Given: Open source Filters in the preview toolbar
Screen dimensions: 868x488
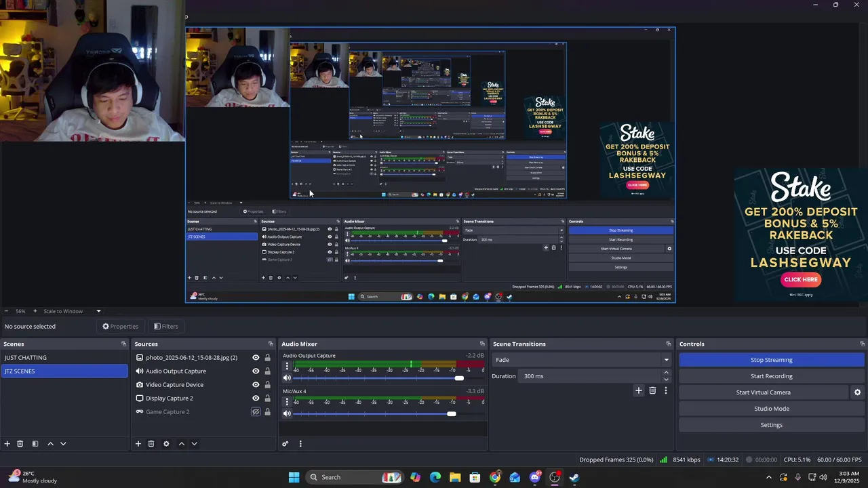Looking at the screenshot, I should coord(166,327).
